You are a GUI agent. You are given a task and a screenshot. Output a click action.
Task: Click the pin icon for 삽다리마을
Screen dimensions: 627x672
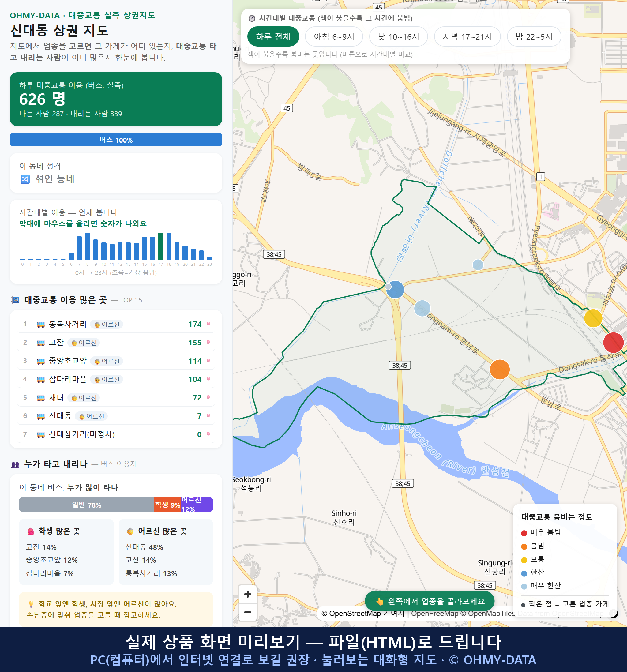pyautogui.click(x=208, y=380)
